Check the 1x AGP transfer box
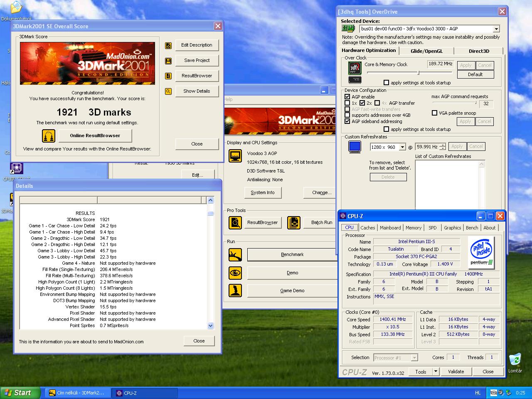 (x=347, y=103)
